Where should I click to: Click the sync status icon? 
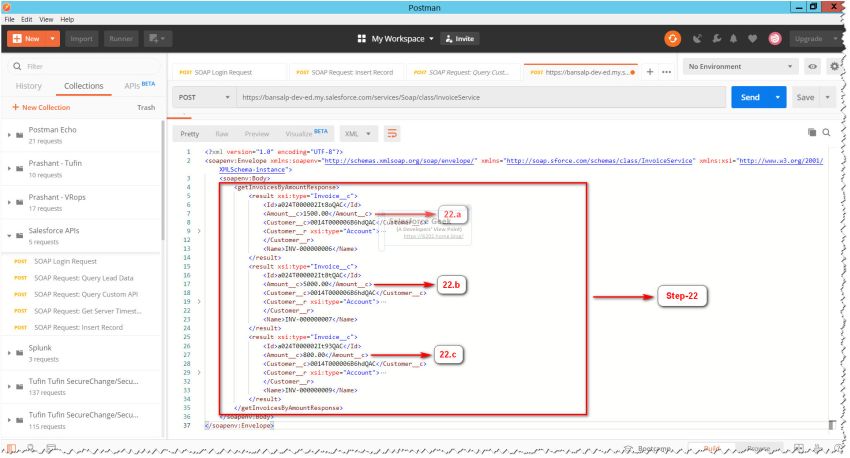(672, 38)
